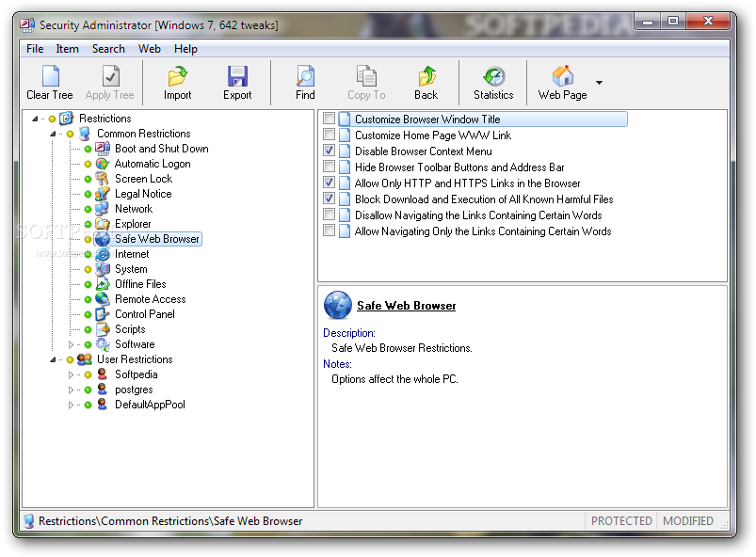Image resolution: width=756 pixels, height=557 pixels.
Task: Select the Internet tree icon
Action: 103,254
